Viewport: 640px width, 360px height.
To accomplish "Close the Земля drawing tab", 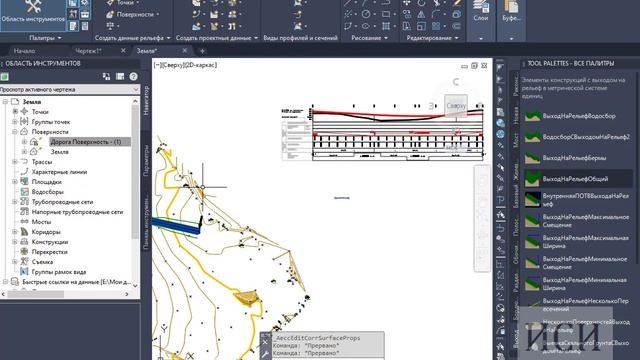I will [x=184, y=51].
